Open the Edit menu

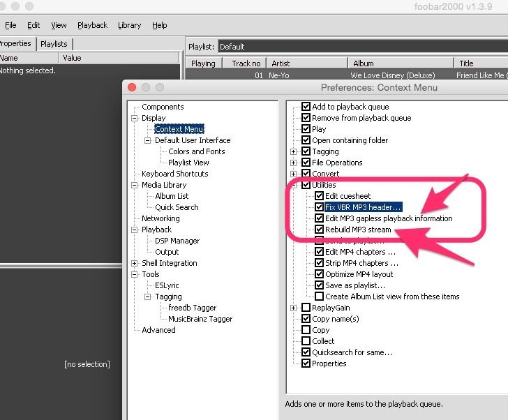(33, 25)
